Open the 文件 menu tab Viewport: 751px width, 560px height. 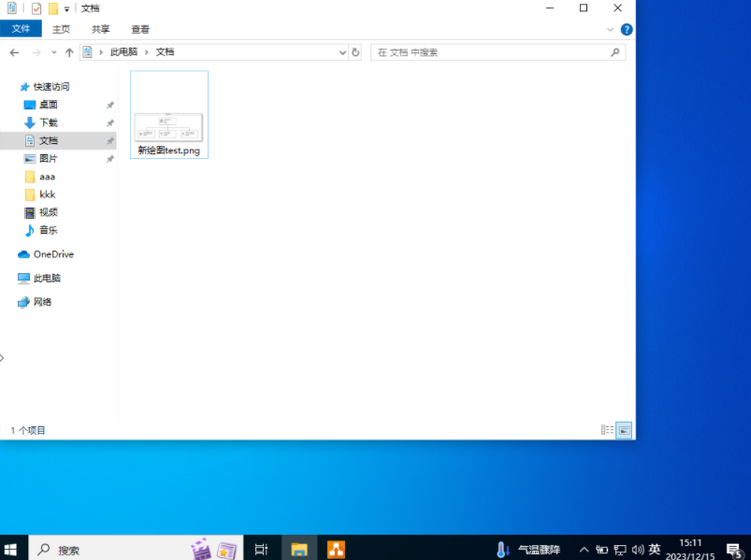21,29
